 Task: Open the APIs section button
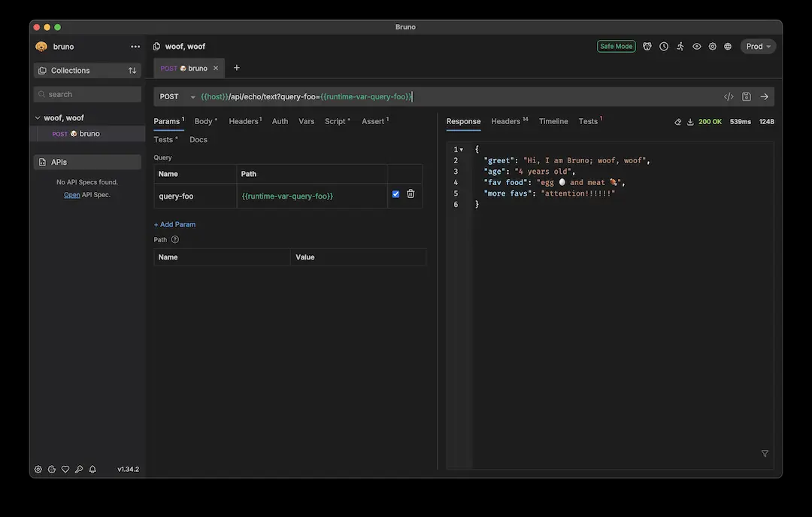(87, 163)
